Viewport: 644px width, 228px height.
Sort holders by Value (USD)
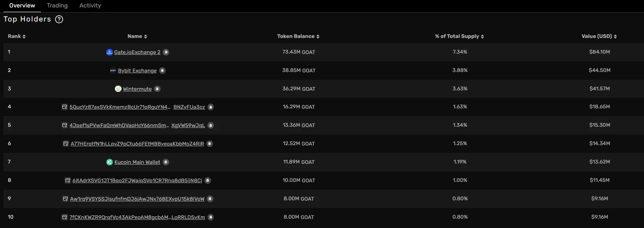pyautogui.click(x=599, y=36)
